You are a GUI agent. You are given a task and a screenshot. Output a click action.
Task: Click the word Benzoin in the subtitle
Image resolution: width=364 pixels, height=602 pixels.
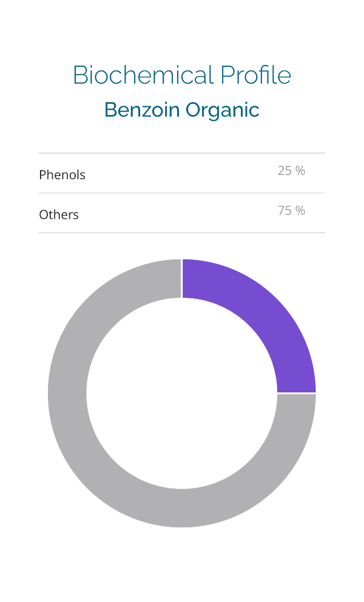pyautogui.click(x=143, y=110)
